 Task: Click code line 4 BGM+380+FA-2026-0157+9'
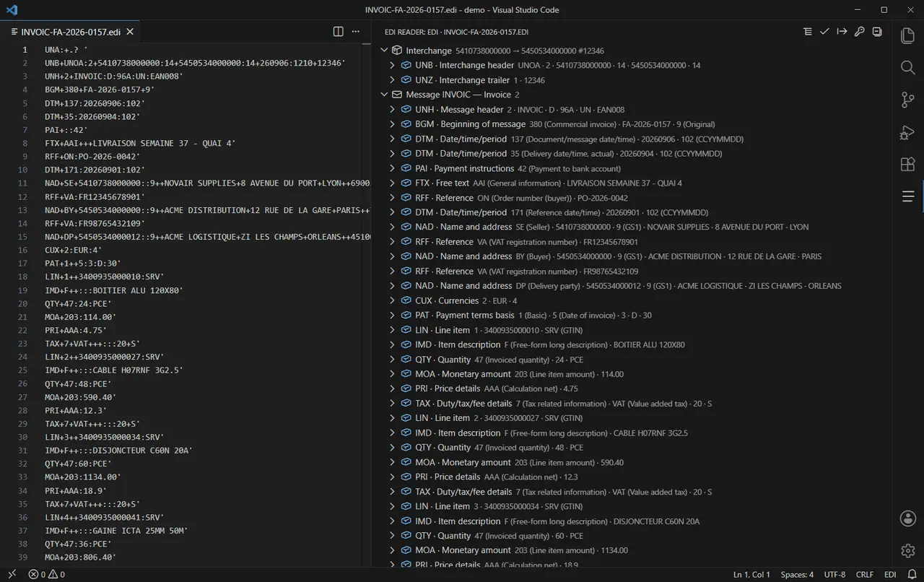(100, 90)
